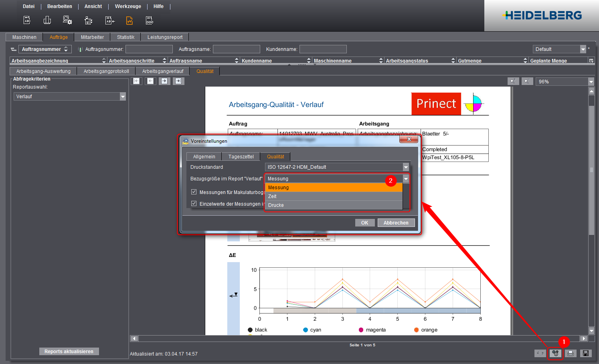Click the print report icon at bottom
Image resolution: width=599 pixels, height=364 pixels.
[x=571, y=353]
